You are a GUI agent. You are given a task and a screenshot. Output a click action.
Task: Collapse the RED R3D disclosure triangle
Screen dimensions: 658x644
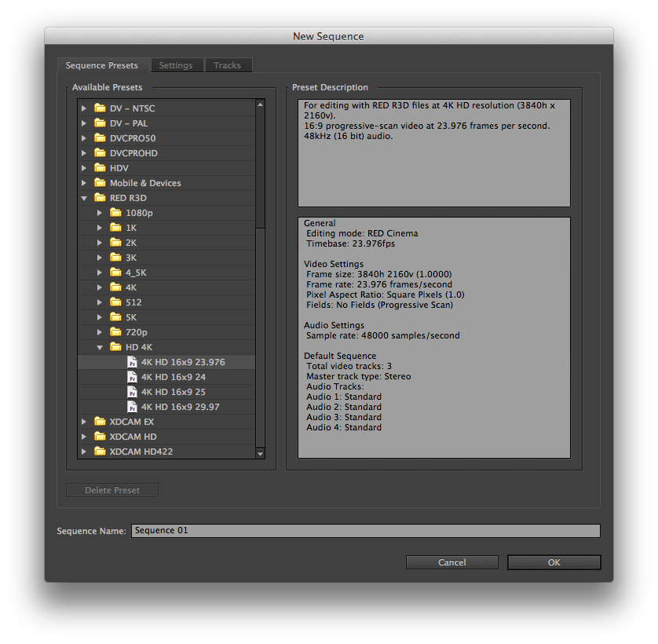[85, 197]
